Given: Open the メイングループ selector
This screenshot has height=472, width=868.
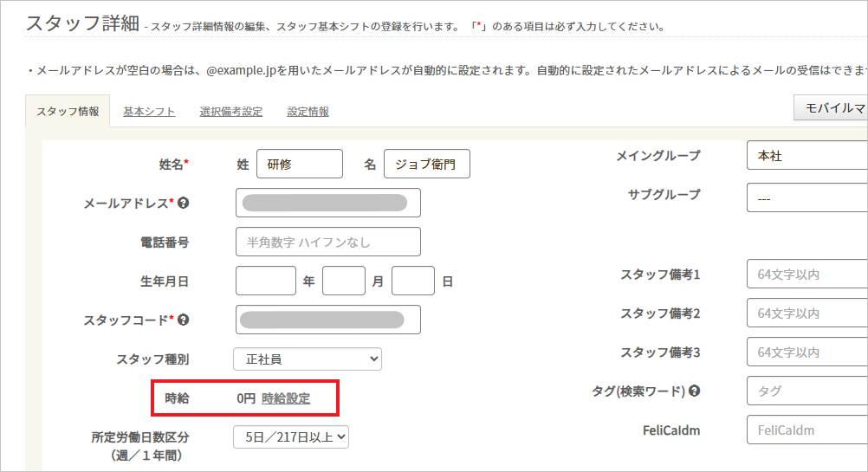Looking at the screenshot, I should (806, 156).
